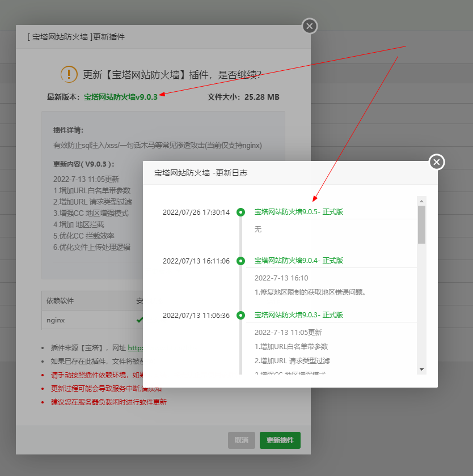The width and height of the screenshot is (473, 476).
Task: Click the red 建议您在服务器负载闲时进行软件更新 notice
Action: pyautogui.click(x=109, y=402)
